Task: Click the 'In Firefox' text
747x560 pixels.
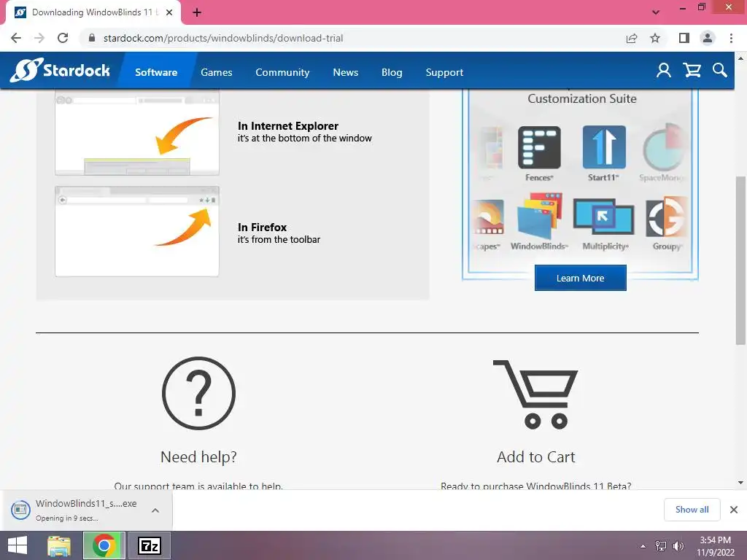Action: click(262, 227)
